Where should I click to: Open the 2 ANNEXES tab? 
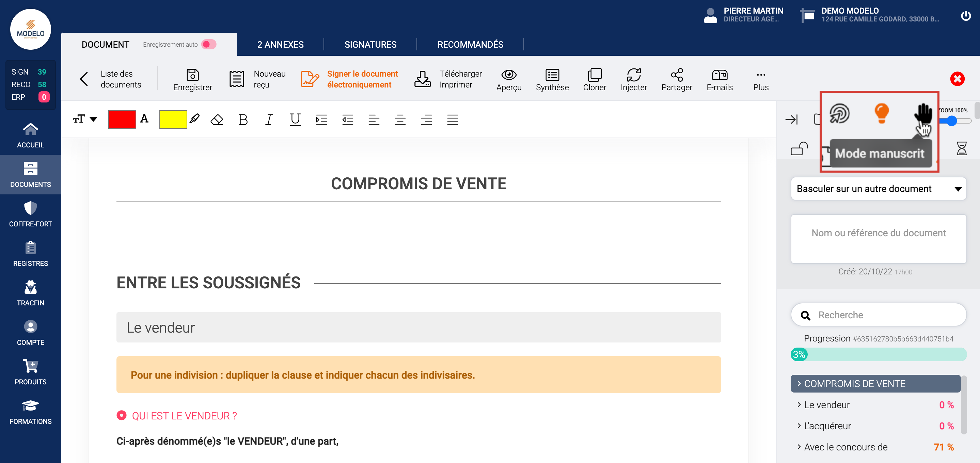tap(280, 45)
